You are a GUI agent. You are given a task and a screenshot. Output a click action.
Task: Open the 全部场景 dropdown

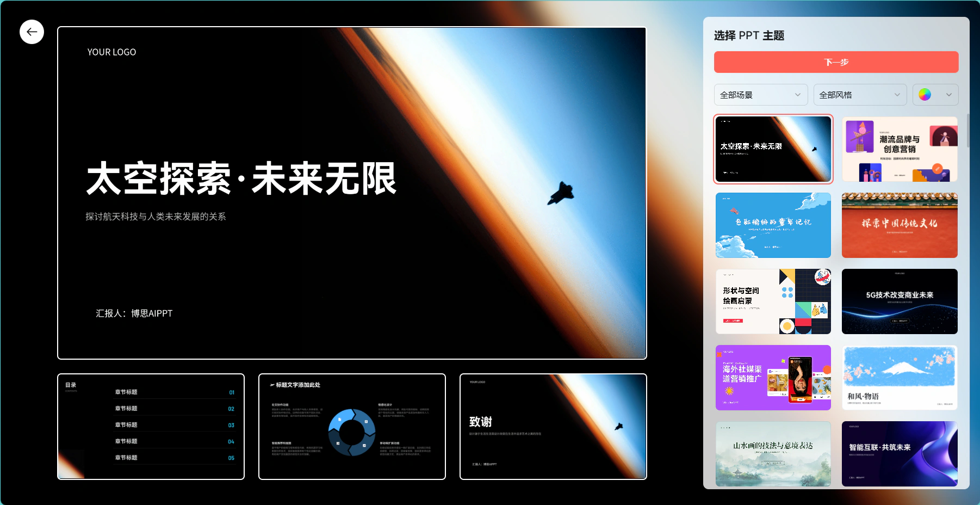tap(760, 95)
